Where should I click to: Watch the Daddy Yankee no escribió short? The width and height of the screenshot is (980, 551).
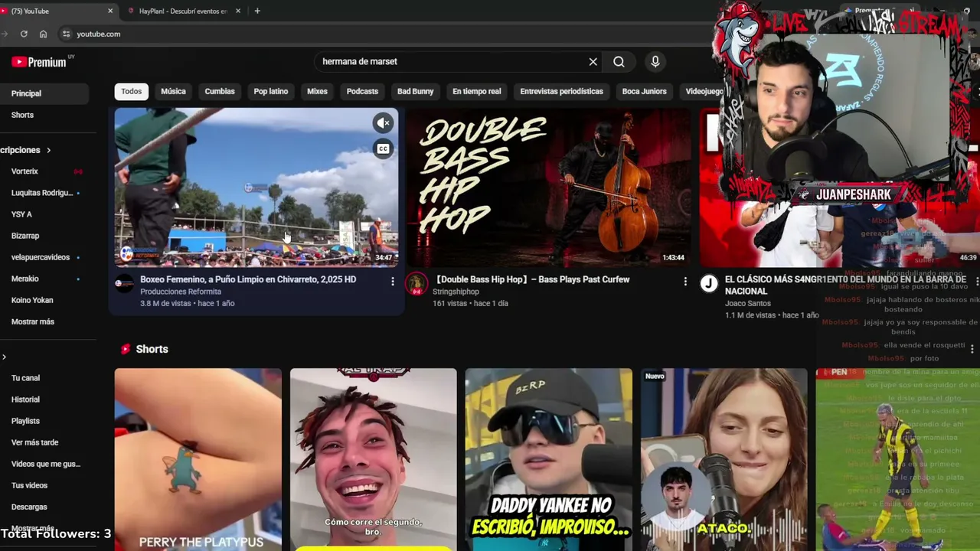[549, 459]
